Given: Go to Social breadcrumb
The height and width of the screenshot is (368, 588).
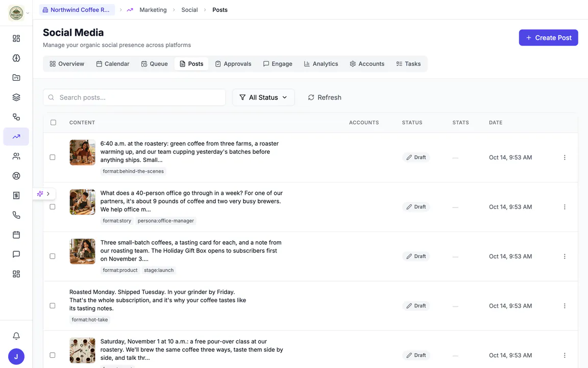Looking at the screenshot, I should coord(189,10).
